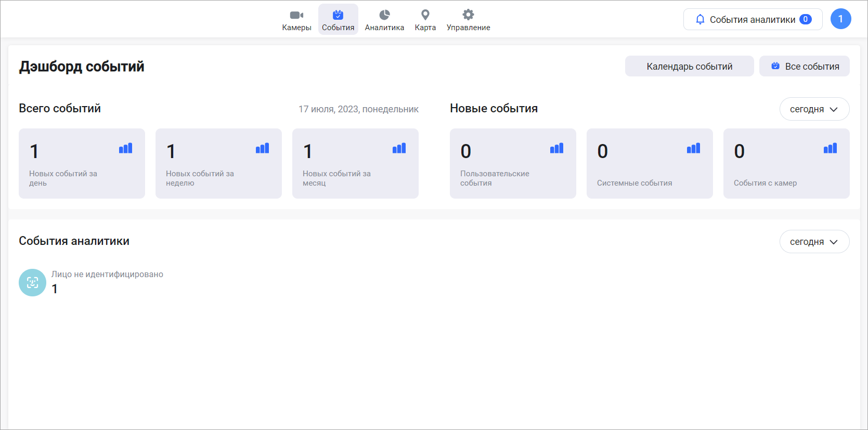This screenshot has height=430, width=868.
Task: Click the chart icon on События с камер card
Action: point(830,149)
